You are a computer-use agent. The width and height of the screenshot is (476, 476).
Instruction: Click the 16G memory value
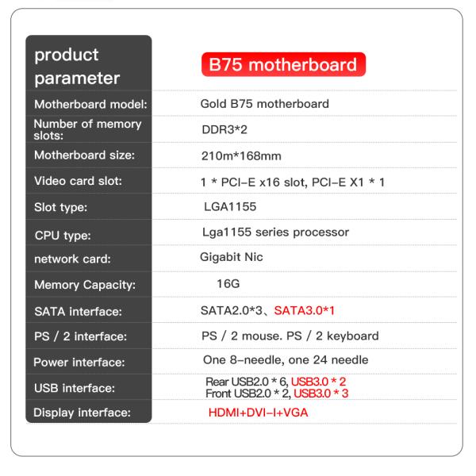[228, 283]
